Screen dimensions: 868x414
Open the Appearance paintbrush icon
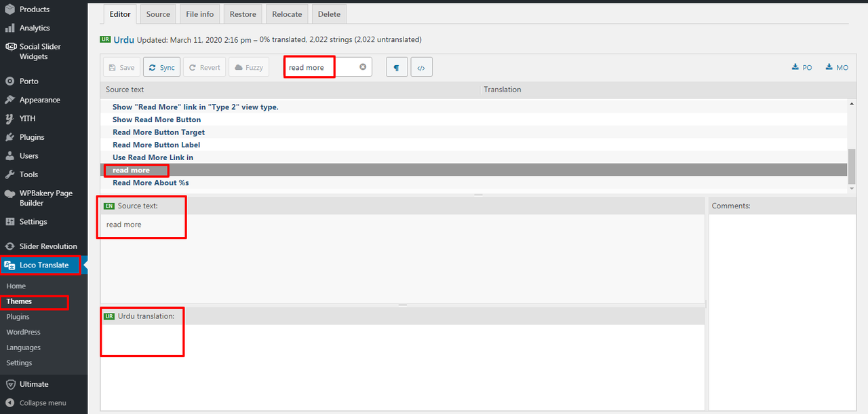[10, 100]
